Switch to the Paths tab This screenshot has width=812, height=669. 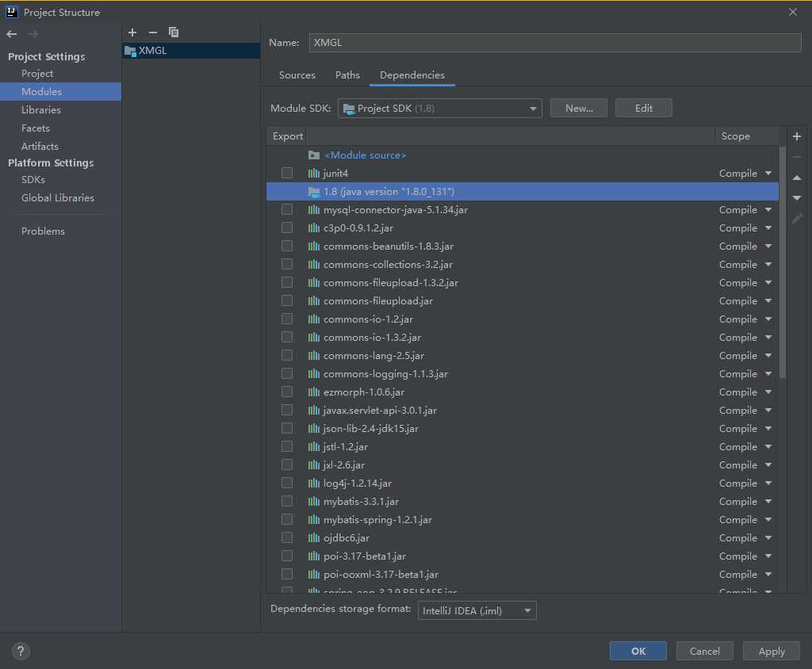coord(347,75)
